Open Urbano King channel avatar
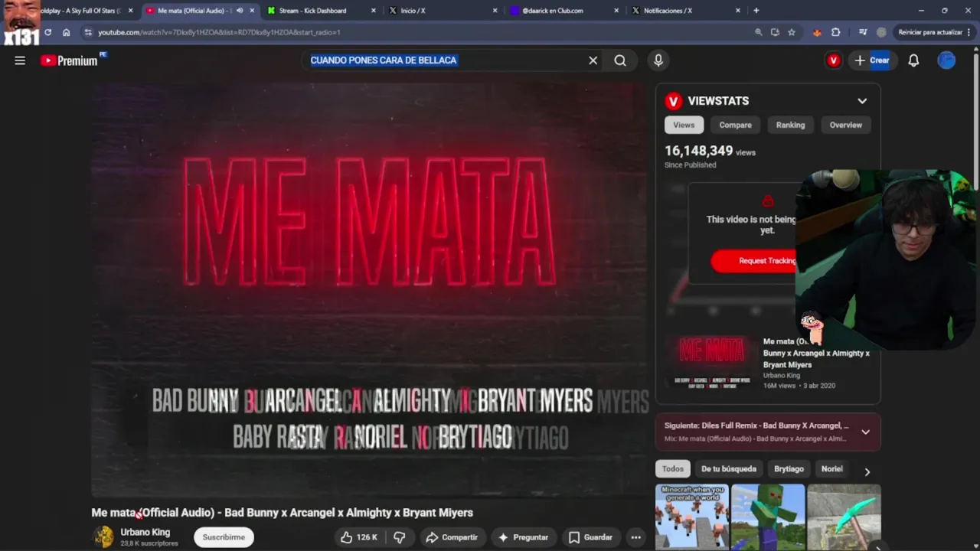Viewport: 980px width, 551px height. tap(103, 537)
